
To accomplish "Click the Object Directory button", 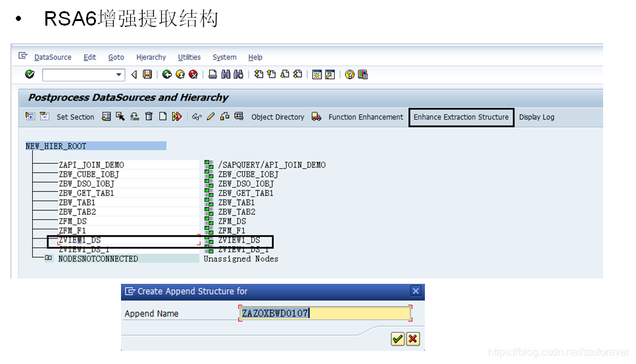I will [x=278, y=117].
